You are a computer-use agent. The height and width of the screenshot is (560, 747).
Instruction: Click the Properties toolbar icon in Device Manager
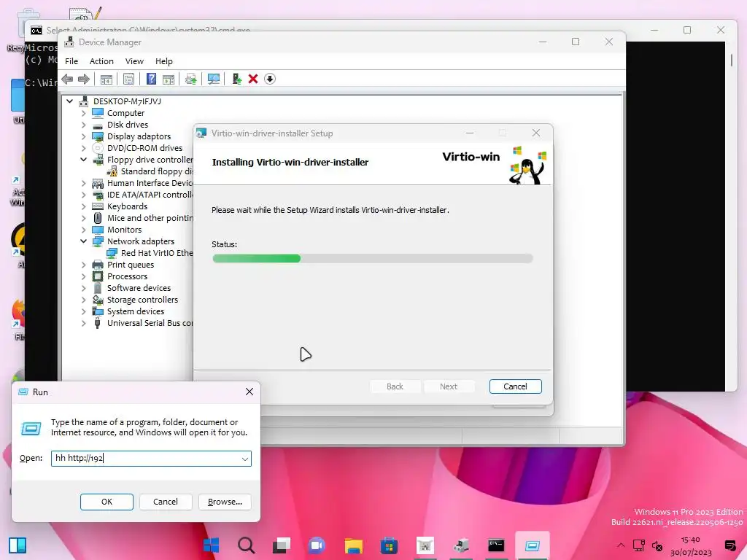[128, 79]
